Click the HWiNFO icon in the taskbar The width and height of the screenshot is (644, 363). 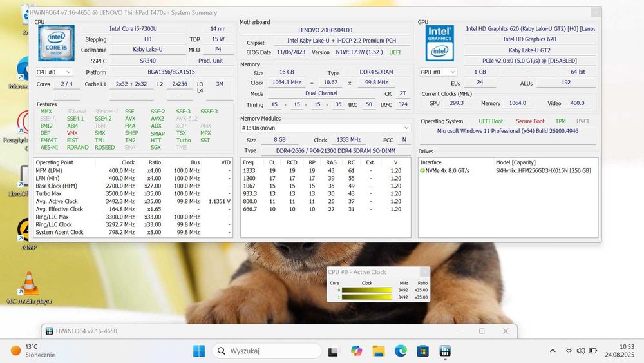[445, 351]
